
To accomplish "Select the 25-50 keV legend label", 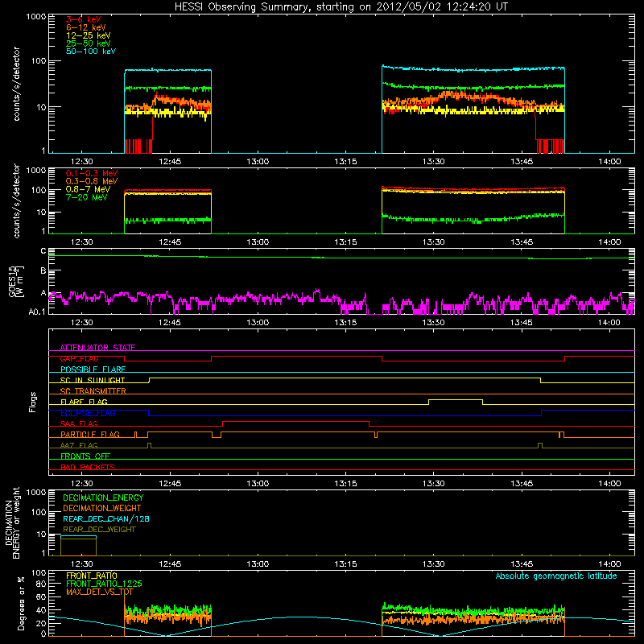I will tap(88, 43).
